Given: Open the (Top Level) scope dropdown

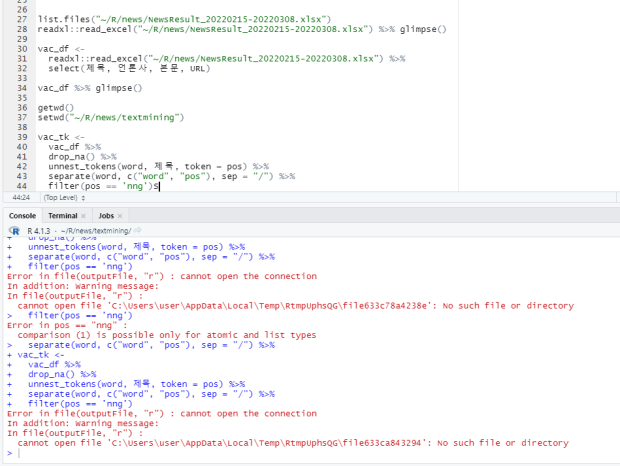Looking at the screenshot, I should point(64,197).
